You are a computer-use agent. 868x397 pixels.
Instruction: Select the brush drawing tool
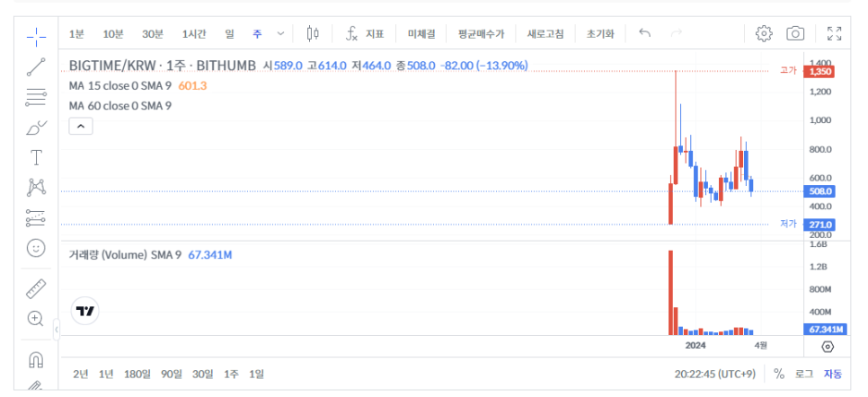click(x=36, y=128)
